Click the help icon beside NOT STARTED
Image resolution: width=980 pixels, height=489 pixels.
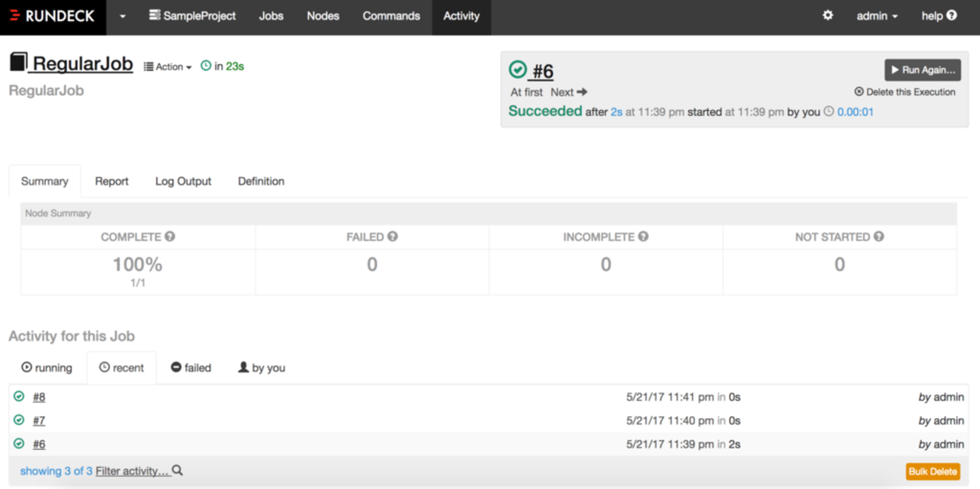879,237
